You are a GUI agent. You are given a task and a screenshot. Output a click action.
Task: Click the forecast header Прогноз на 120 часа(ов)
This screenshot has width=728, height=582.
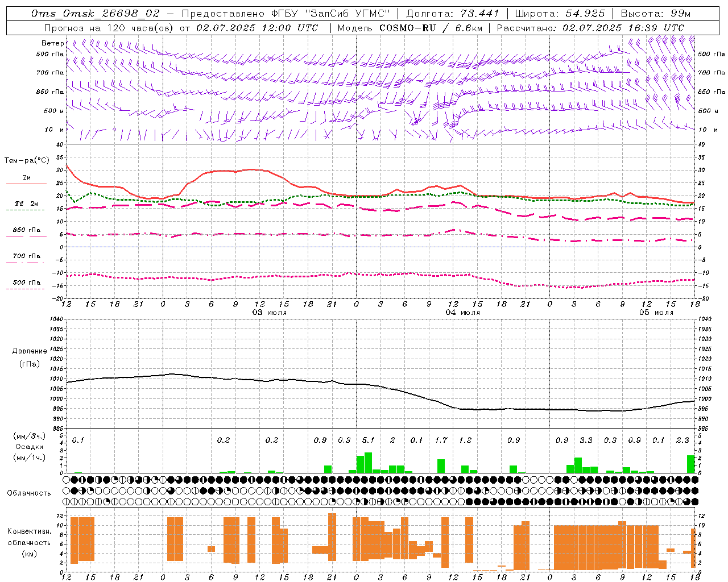tap(110, 27)
